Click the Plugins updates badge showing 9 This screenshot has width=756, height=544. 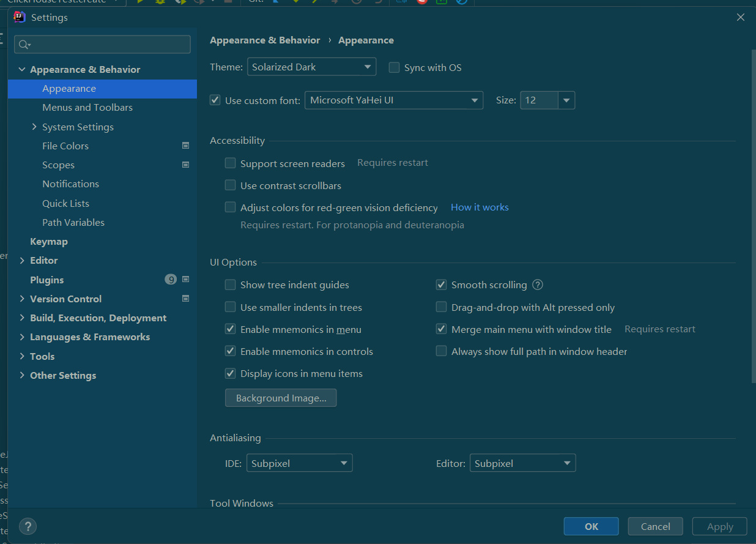pos(171,280)
